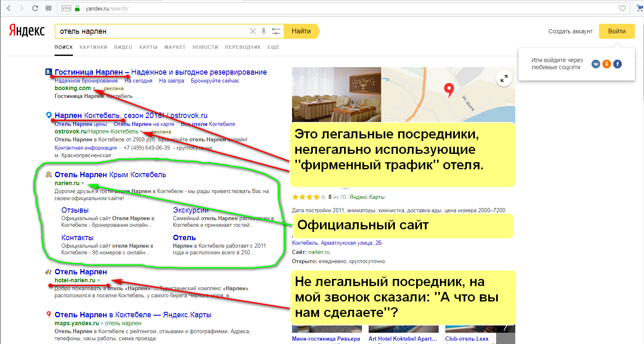This screenshot has height=344, width=644.
Task: Expand the ЕЩЁ menu
Action: point(273,47)
